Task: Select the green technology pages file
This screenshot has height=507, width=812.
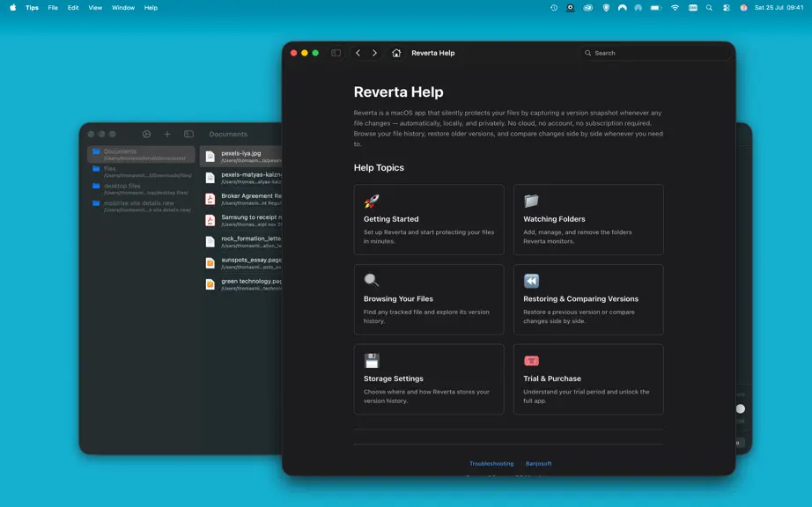Action: coord(240,284)
